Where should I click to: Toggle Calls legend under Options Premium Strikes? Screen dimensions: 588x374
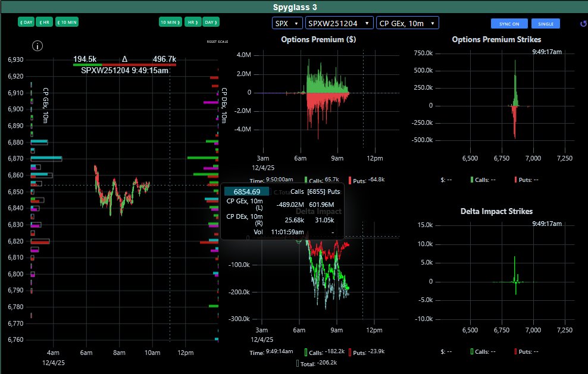coord(483,180)
